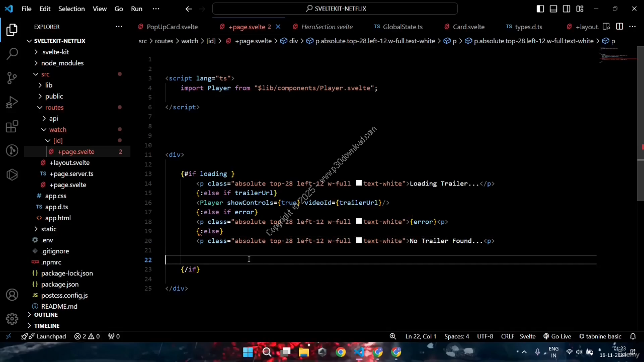Open the Edit menu
Screen dimensions: 644x362
(x=45, y=9)
